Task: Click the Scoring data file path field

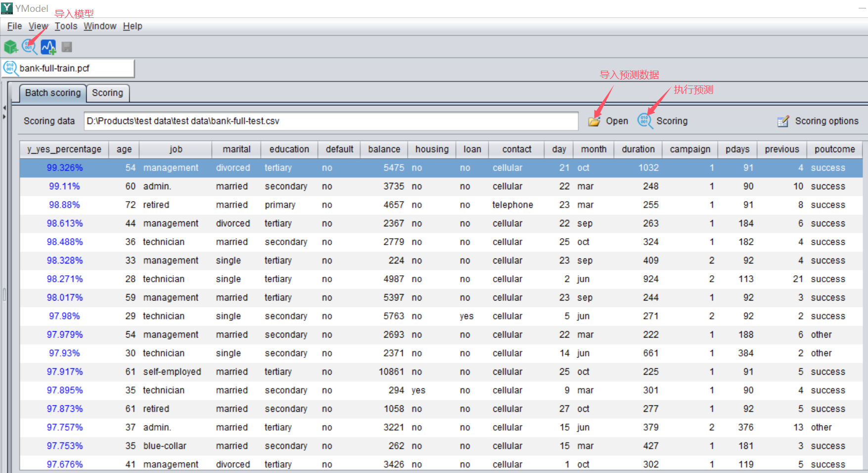Action: [330, 121]
